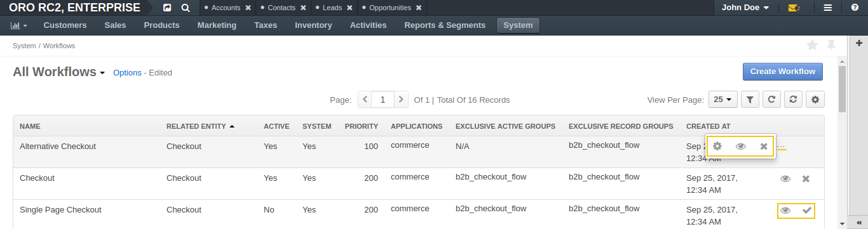The width and height of the screenshot is (868, 229).
Task: Close the pinned Opportunities tab
Action: (418, 8)
